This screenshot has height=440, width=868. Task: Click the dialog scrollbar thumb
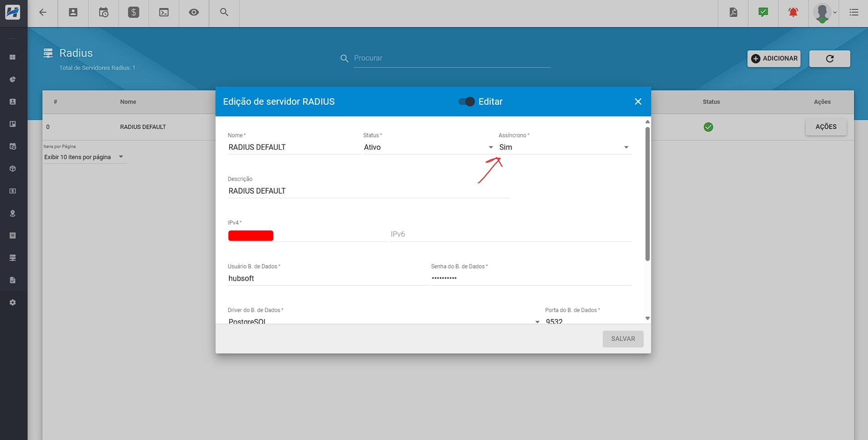point(648,194)
